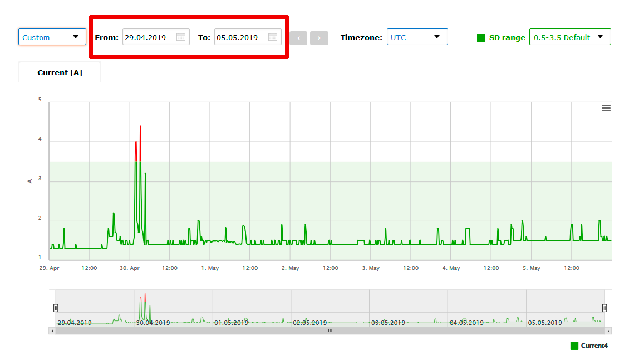Click the To date field 05.05.2019
644x360 pixels.
click(248, 37)
